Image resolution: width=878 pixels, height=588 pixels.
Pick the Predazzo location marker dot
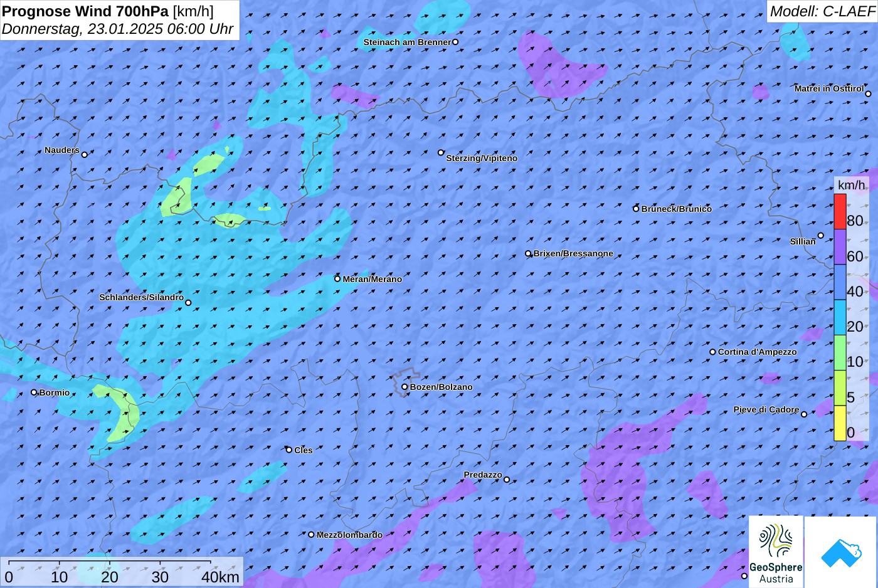(507, 480)
